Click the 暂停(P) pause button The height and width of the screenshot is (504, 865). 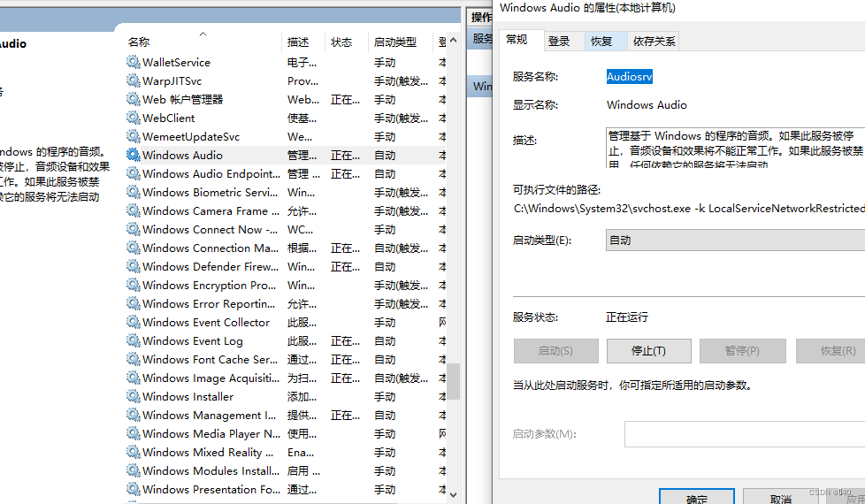point(743,351)
